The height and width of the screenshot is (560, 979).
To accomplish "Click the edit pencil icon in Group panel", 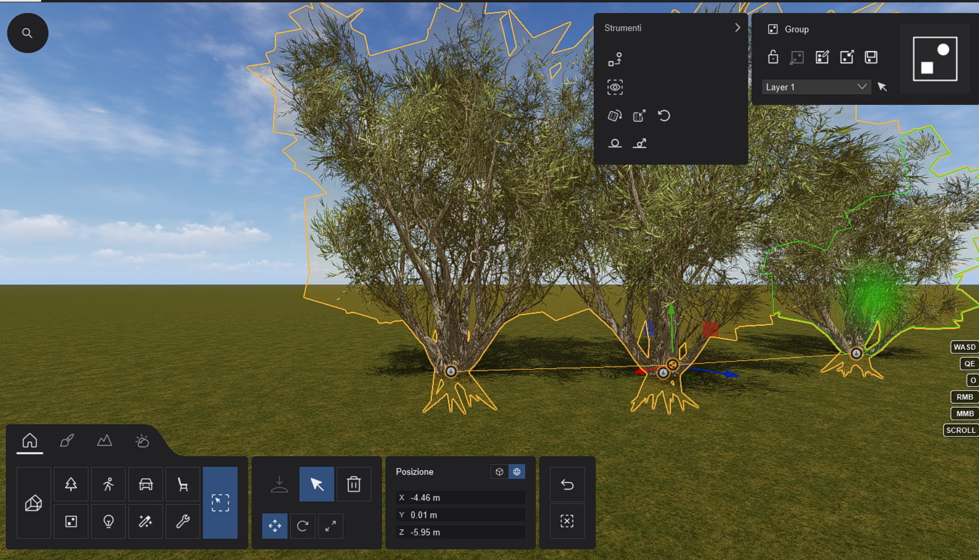I will [822, 57].
